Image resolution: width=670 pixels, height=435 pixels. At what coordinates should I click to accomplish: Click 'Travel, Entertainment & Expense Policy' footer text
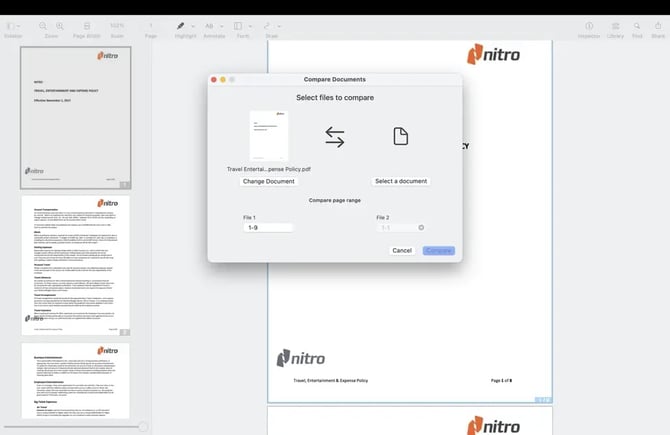(x=330, y=380)
